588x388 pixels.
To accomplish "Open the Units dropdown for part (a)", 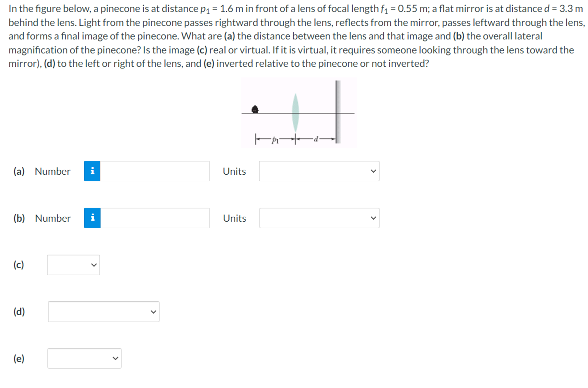I will (x=318, y=171).
